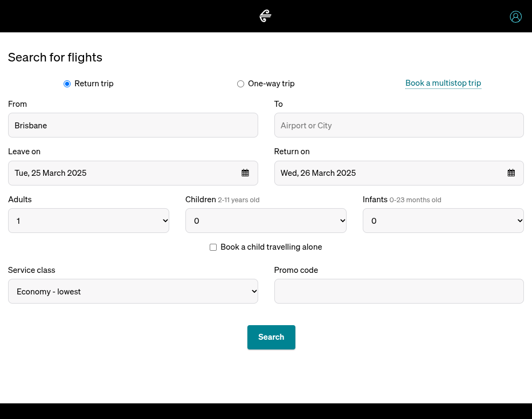The height and width of the screenshot is (419, 532).
Task: Tick Book a child travelling alone checkbox
Action: point(213,247)
